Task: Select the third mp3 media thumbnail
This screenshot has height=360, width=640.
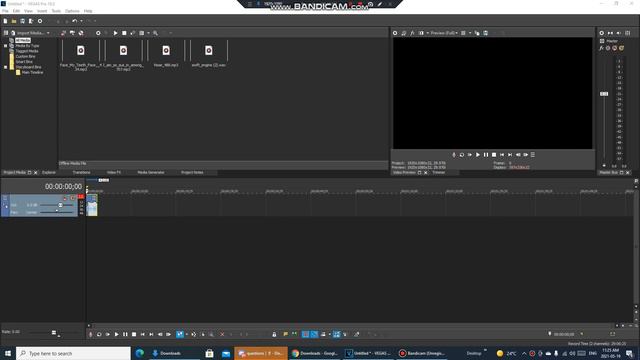Action: (x=166, y=51)
